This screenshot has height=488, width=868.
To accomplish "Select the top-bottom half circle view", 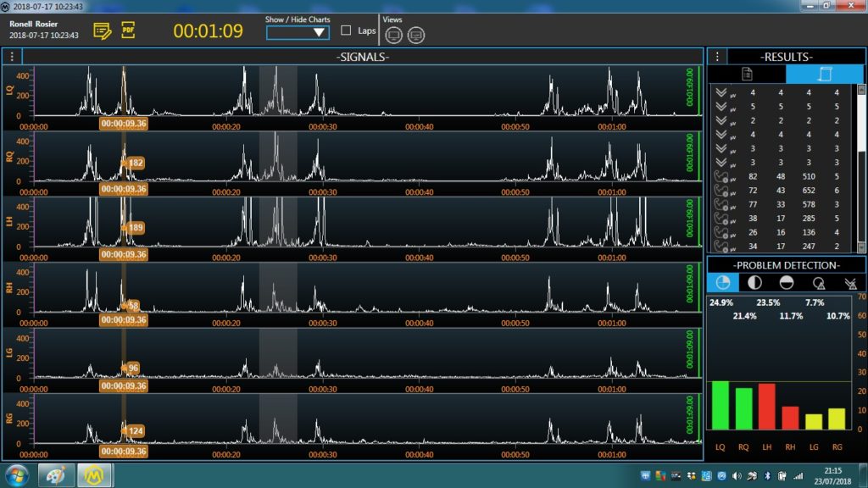I will coord(786,283).
